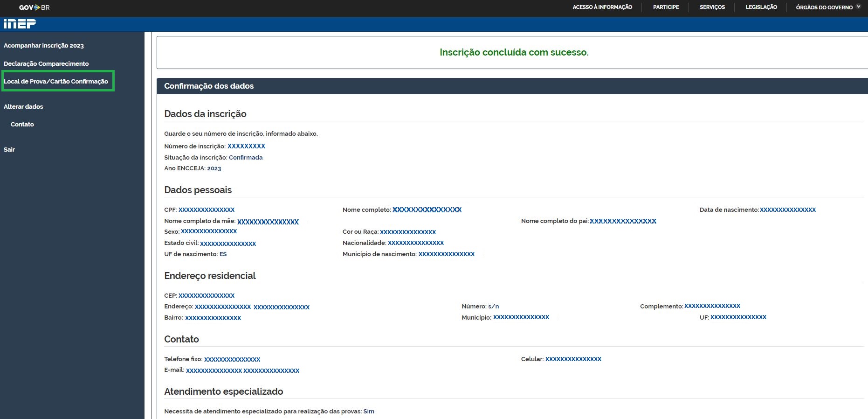Expand the Órgãos do Governo chevron
The height and width of the screenshot is (419, 868).
pyautogui.click(x=858, y=7)
